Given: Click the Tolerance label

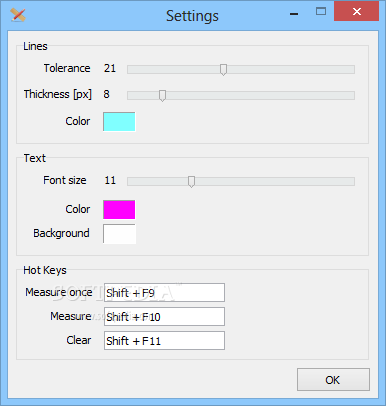Looking at the screenshot, I should tap(67, 68).
